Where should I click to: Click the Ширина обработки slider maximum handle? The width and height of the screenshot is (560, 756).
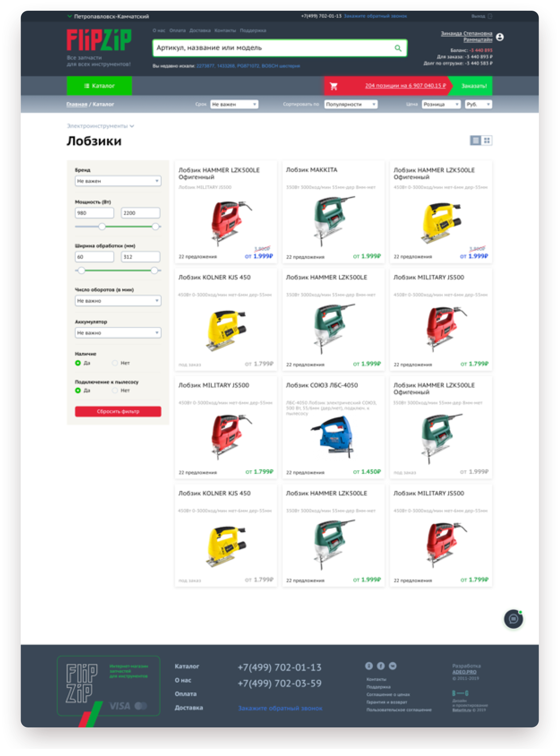click(154, 270)
